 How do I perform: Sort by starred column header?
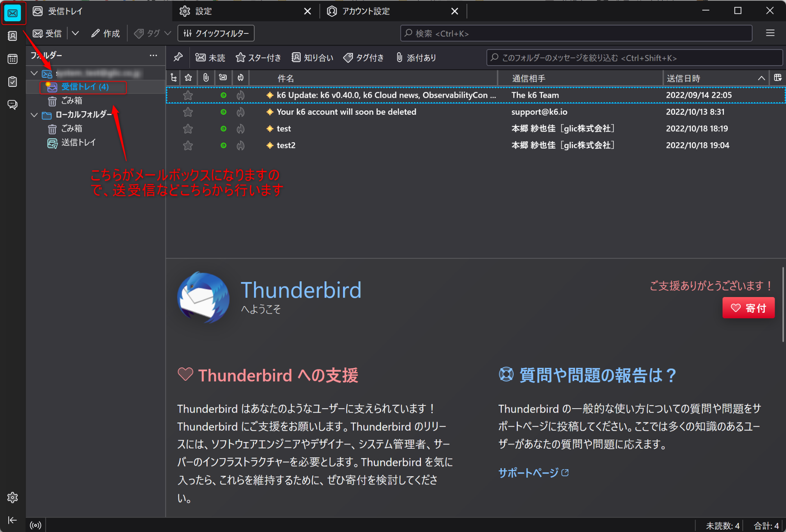click(188, 78)
